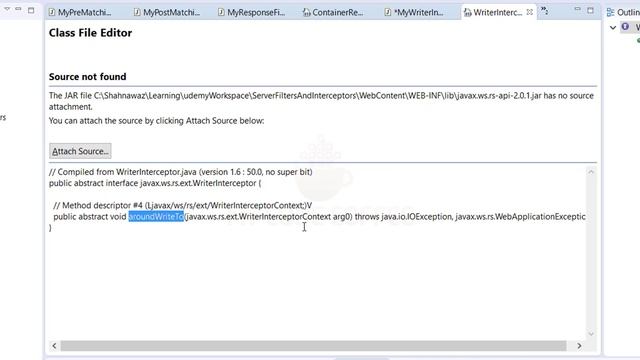This screenshot has height=360, width=640.
Task: Click the horizontal scrollbar thumb
Action: pos(313,346)
